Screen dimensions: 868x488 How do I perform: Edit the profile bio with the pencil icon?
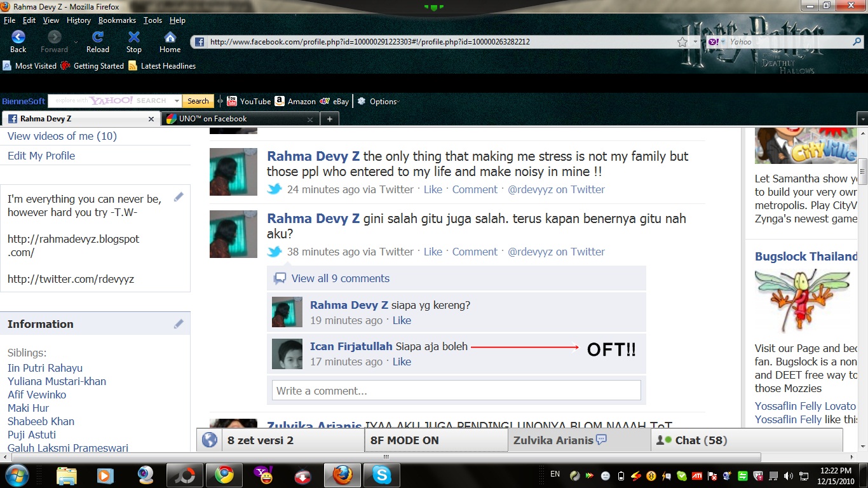point(179,197)
